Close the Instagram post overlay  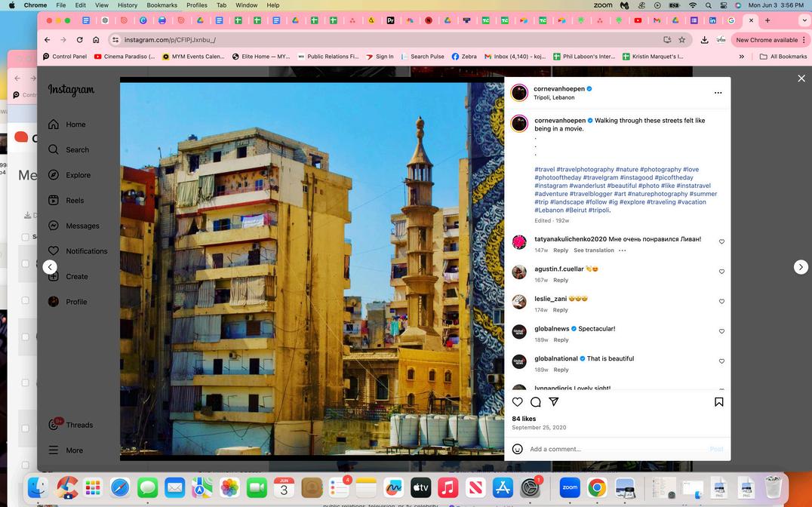(801, 78)
